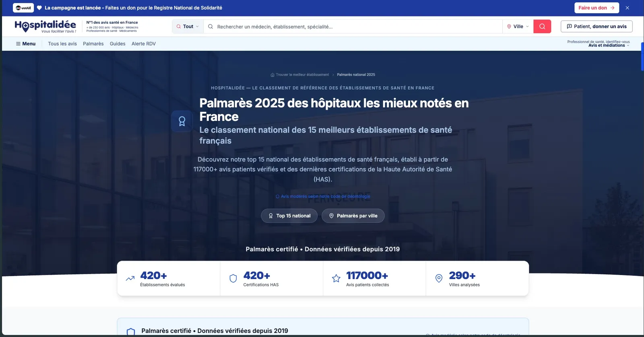644x337 pixels.
Task: Open the 'Tout' search filter dropdown
Action: pyautogui.click(x=188, y=27)
